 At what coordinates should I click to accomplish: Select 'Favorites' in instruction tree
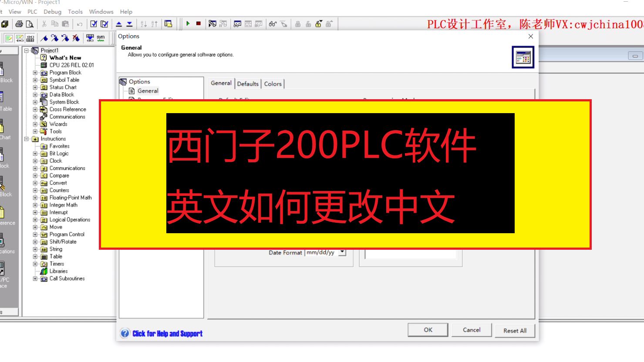[60, 146]
